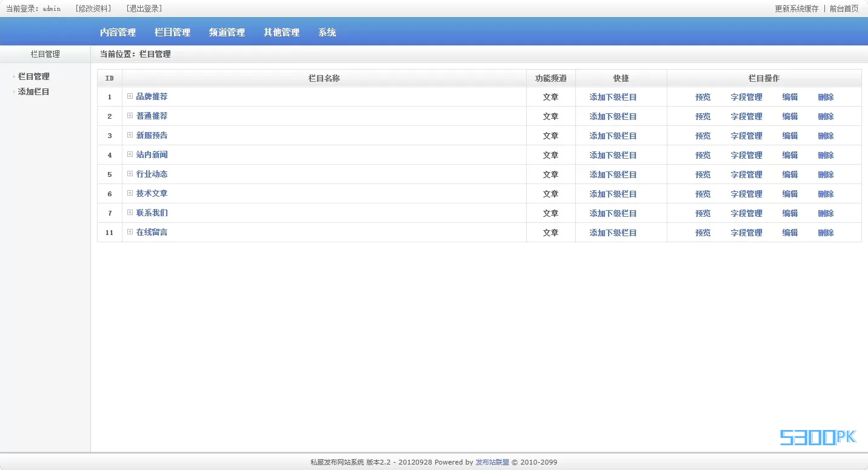Click the ID cell showing 11
868x470 pixels.
click(109, 233)
